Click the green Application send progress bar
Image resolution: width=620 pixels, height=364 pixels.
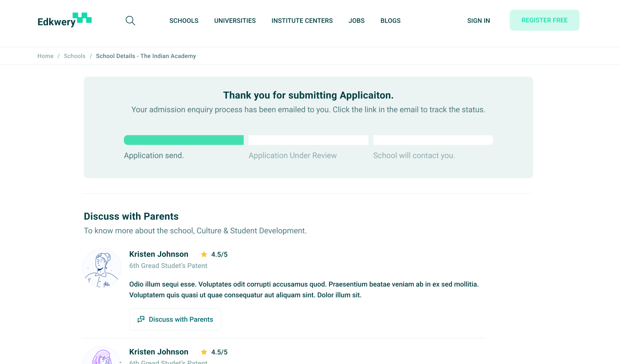184,140
